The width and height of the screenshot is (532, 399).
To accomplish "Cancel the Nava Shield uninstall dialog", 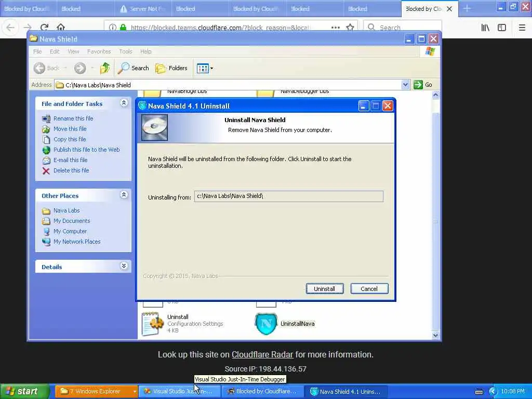I will point(369,289).
